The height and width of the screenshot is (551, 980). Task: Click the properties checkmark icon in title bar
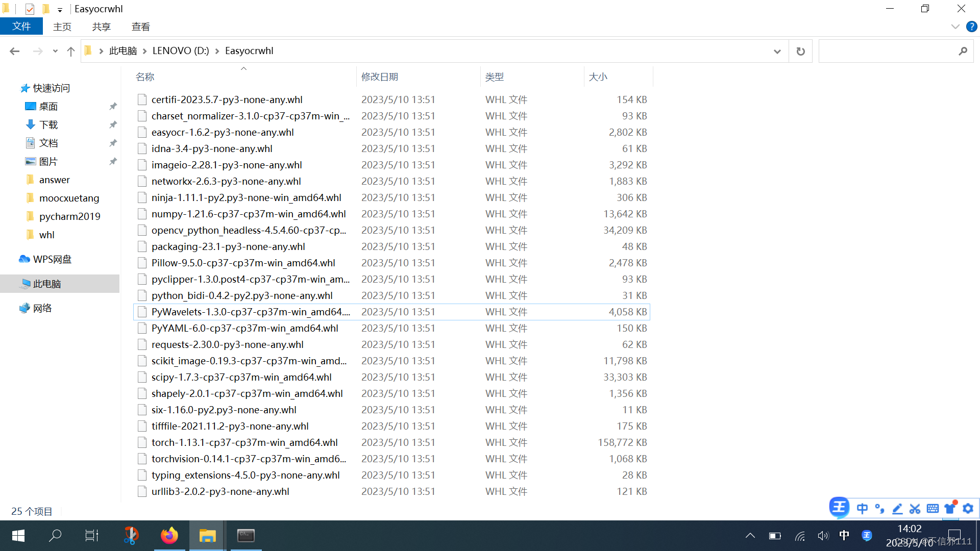coord(30,9)
